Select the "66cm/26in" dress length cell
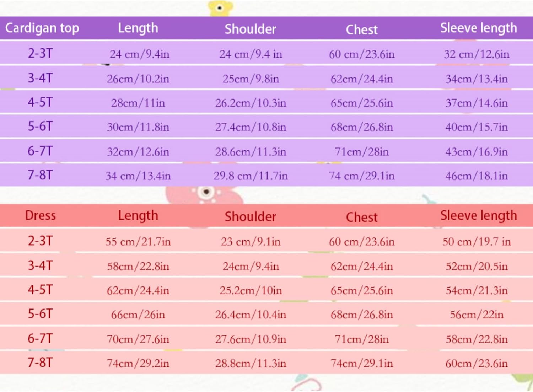 click(x=138, y=315)
